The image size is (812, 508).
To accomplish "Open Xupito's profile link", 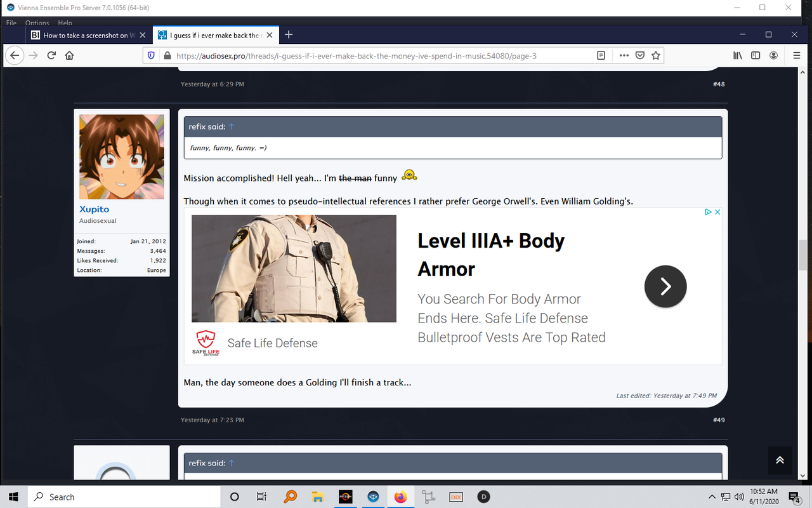I will click(x=94, y=209).
